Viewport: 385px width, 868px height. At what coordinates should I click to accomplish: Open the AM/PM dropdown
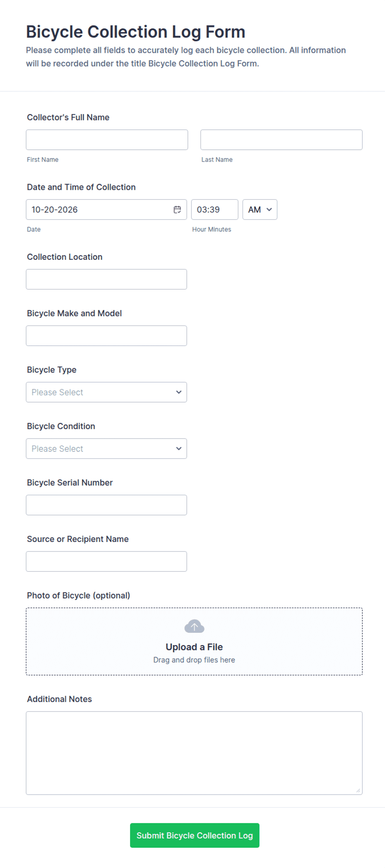click(x=260, y=210)
